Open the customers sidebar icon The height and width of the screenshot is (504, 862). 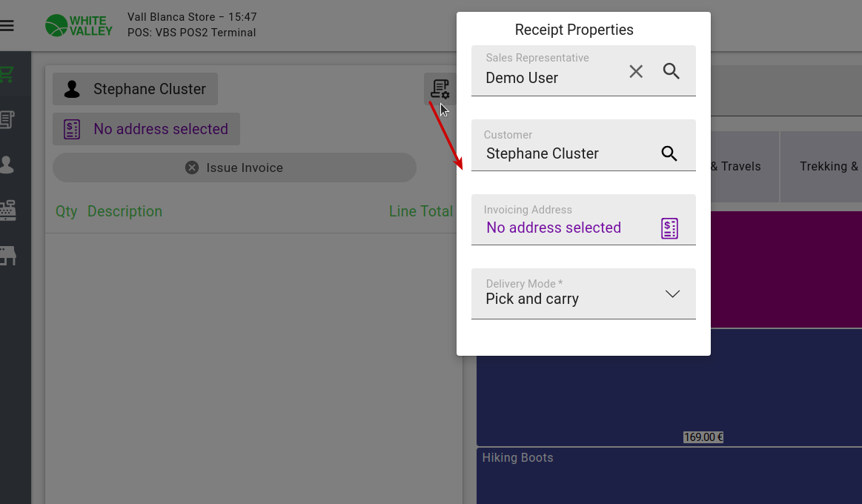pyautogui.click(x=7, y=165)
